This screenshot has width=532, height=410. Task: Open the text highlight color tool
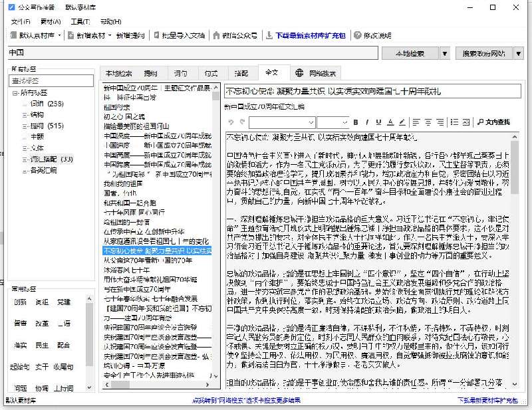[x=402, y=122]
